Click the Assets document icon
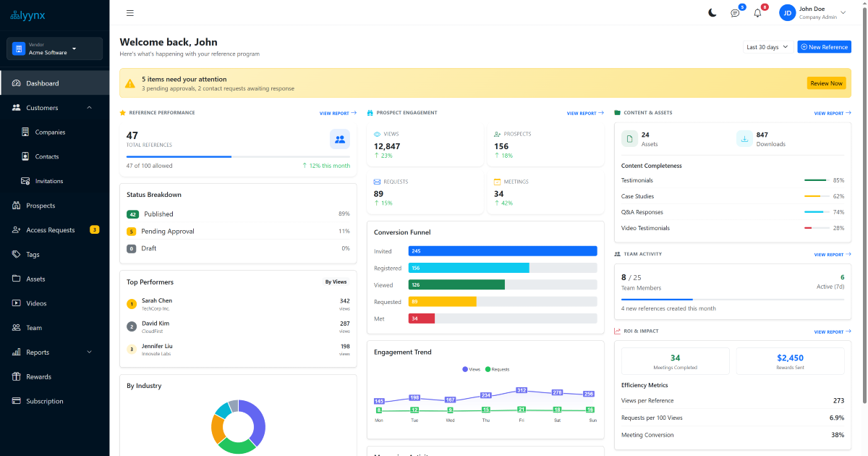Viewport: 868px width, 456px height. pyautogui.click(x=631, y=139)
